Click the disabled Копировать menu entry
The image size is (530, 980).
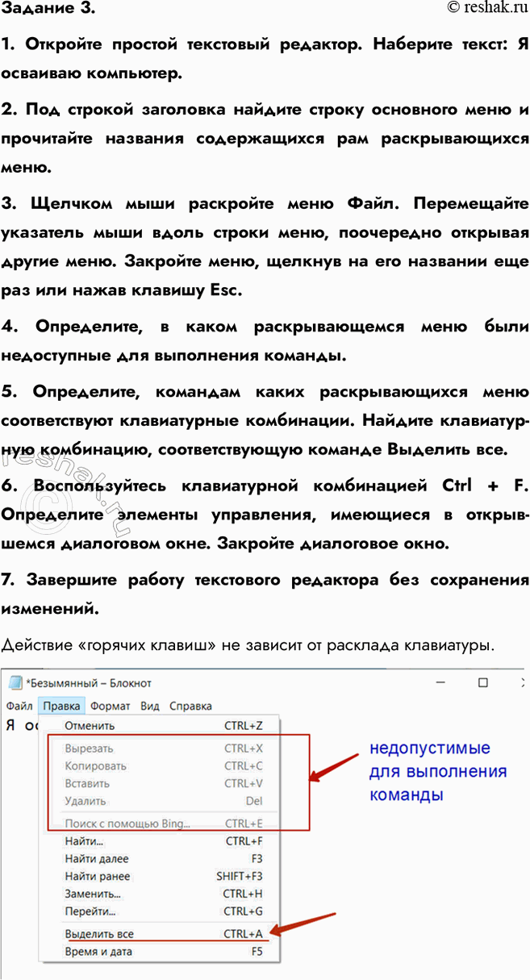point(95,766)
